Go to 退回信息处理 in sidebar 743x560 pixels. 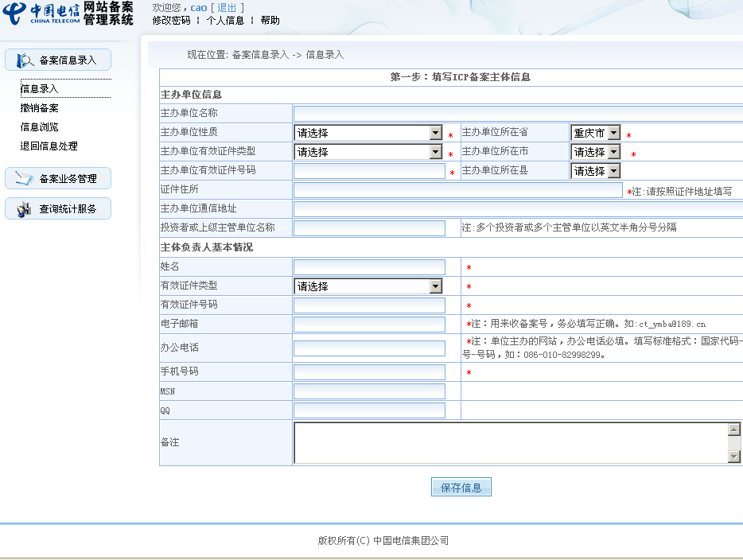pyautogui.click(x=49, y=146)
